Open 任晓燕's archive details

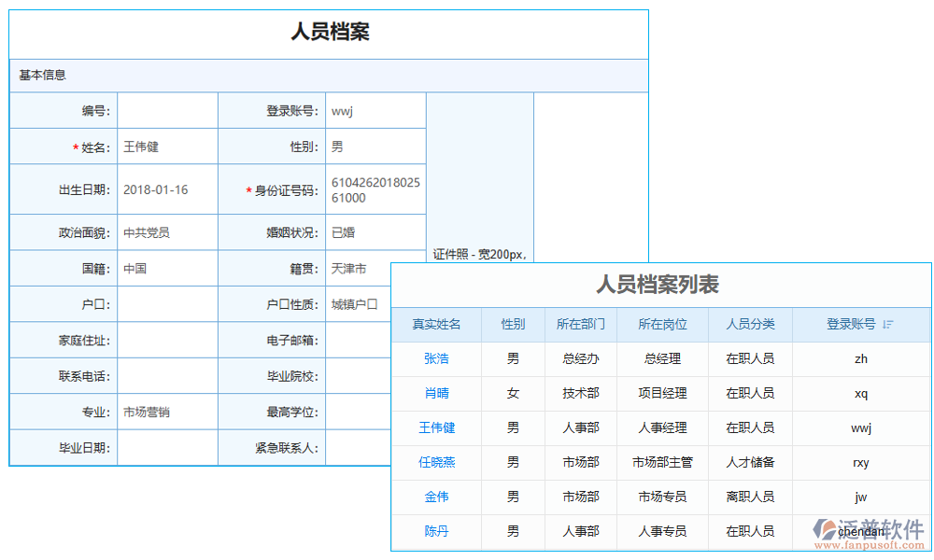point(437,462)
